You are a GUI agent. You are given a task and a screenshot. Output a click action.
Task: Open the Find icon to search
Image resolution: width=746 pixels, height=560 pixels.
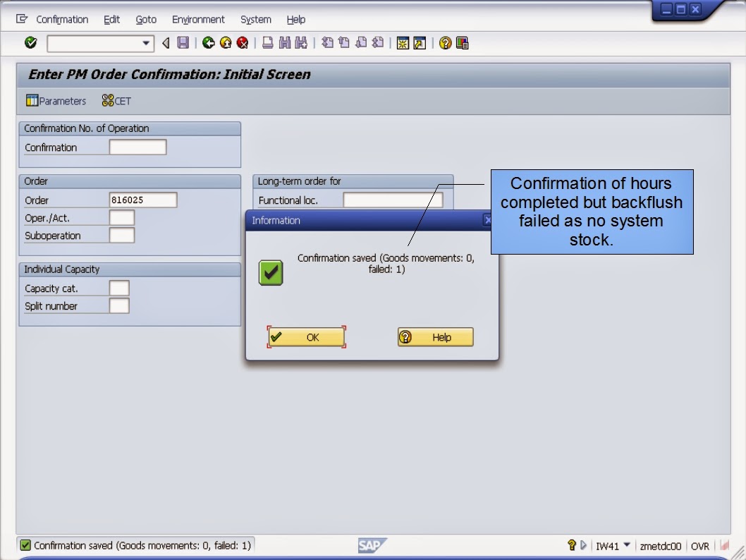coord(283,43)
